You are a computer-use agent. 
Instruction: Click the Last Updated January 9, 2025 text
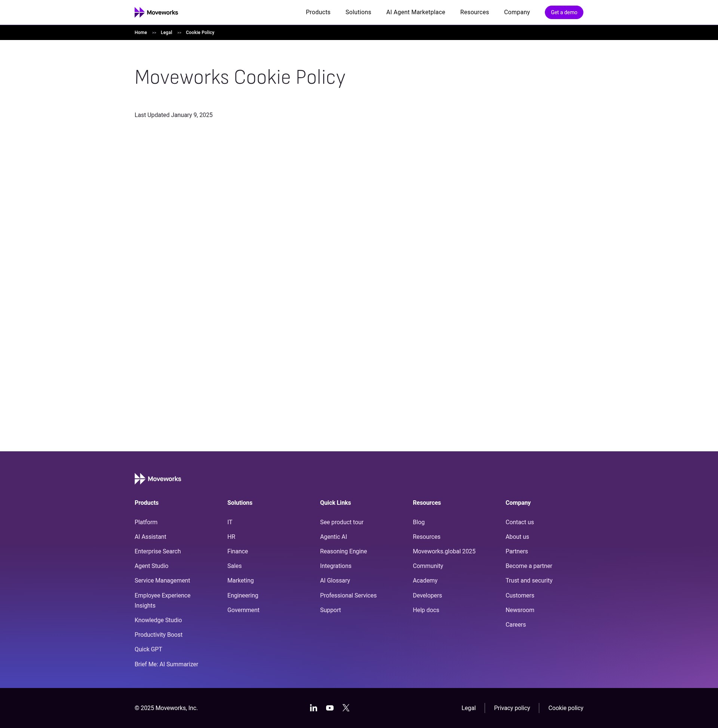point(174,115)
